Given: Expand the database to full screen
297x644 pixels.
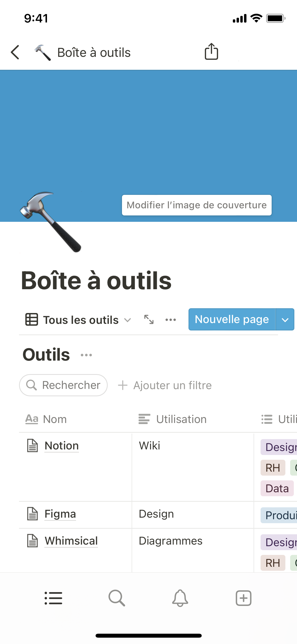Looking at the screenshot, I should (x=149, y=319).
